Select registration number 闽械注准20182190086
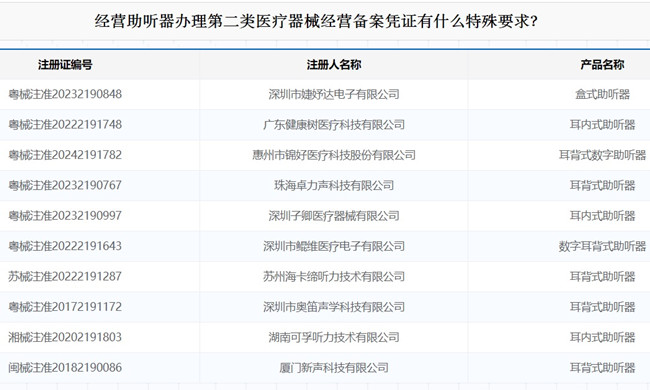 click(x=65, y=368)
